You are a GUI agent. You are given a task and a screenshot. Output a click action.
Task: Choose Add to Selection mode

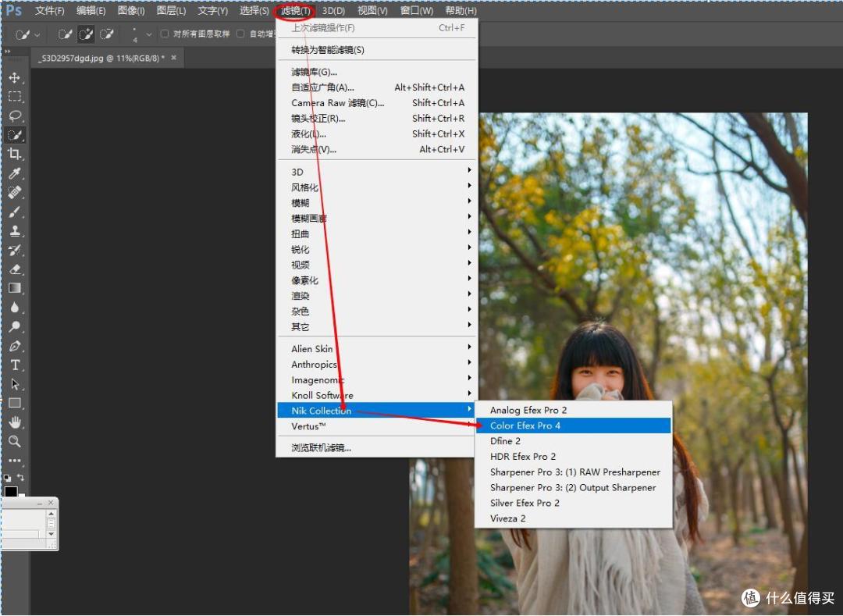tap(86, 34)
